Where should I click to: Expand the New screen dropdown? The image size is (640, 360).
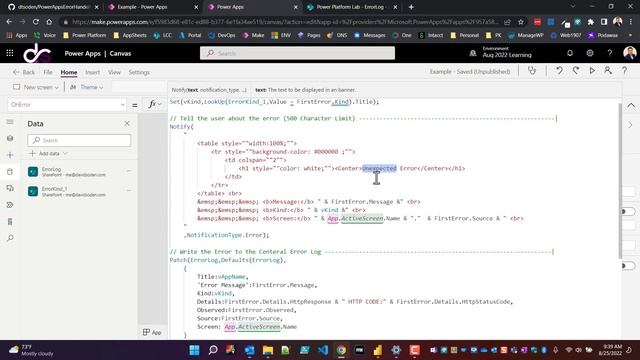point(57,87)
